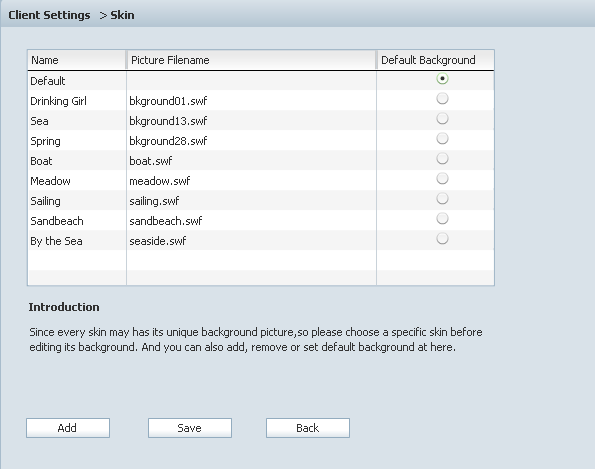The width and height of the screenshot is (595, 469).
Task: Sort by Name column header
Action: click(x=77, y=60)
